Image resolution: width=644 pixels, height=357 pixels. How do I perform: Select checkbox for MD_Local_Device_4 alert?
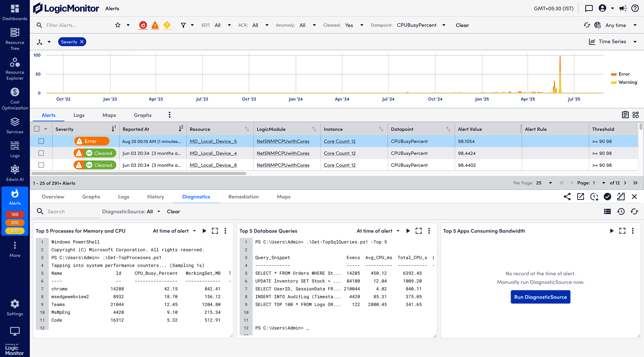coord(41,153)
